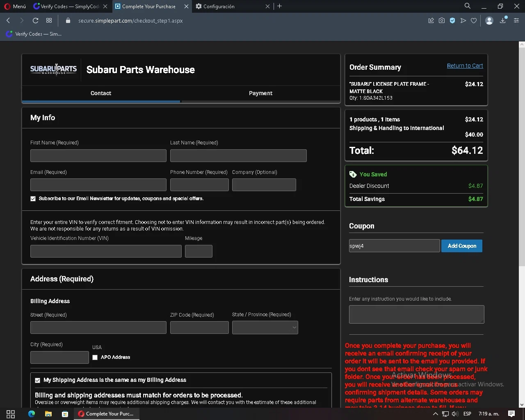Open the notification center icon

coord(511,414)
